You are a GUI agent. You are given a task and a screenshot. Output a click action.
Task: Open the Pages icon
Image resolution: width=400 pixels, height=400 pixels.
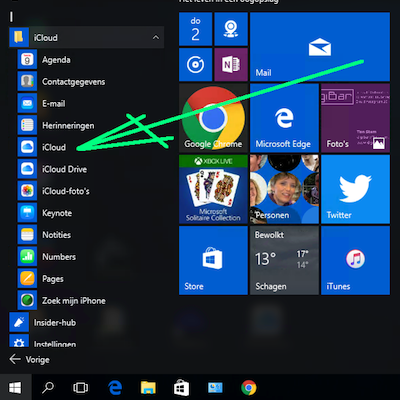(x=27, y=278)
